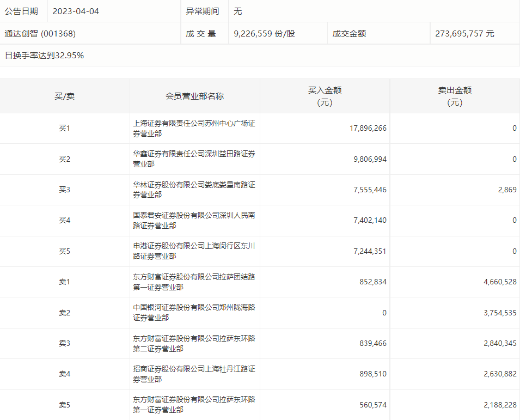The height and width of the screenshot is (420, 520).
Task: Select sell amount 2,188,228
Action: point(500,405)
